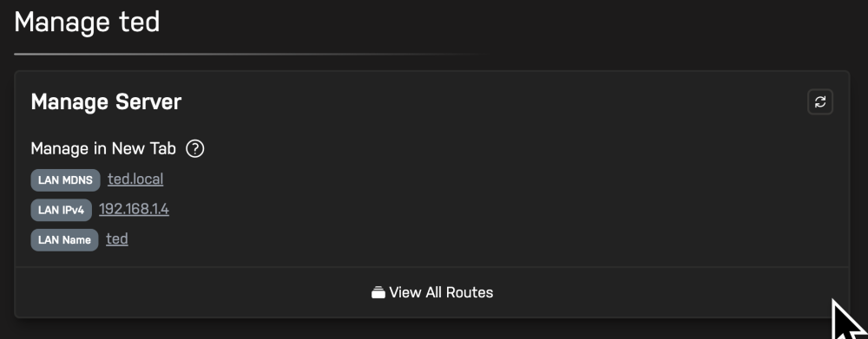Click the word Tab in Manage in New Tab
Screen dimensions: 868x339
[162, 149]
